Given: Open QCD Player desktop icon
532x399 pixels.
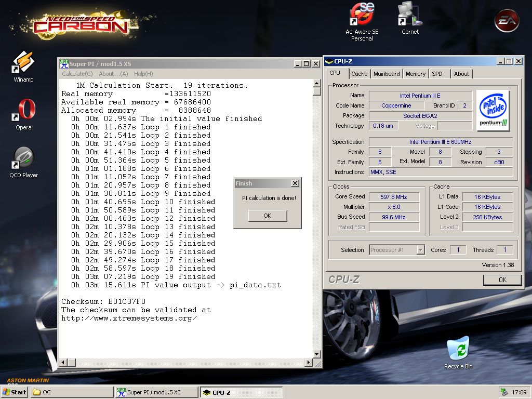Looking at the screenshot, I should (x=23, y=162).
